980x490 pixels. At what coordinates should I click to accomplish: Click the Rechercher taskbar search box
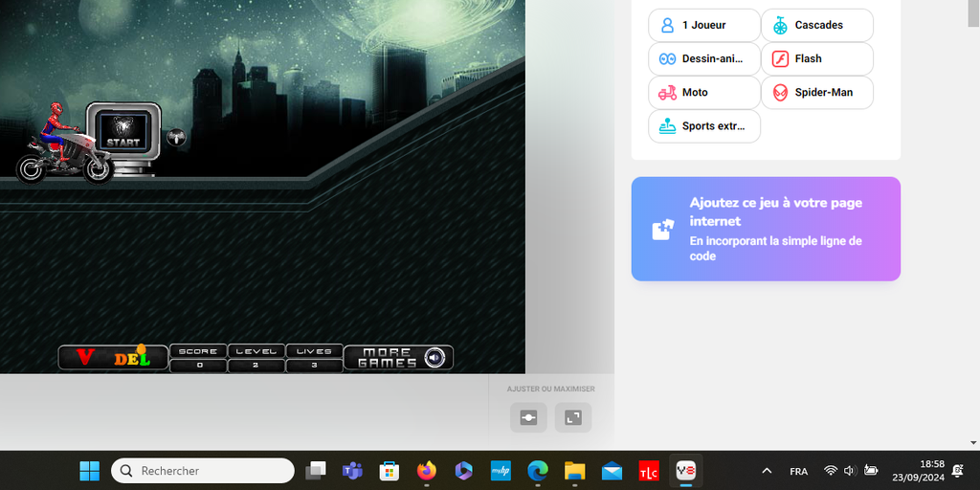pos(203,471)
